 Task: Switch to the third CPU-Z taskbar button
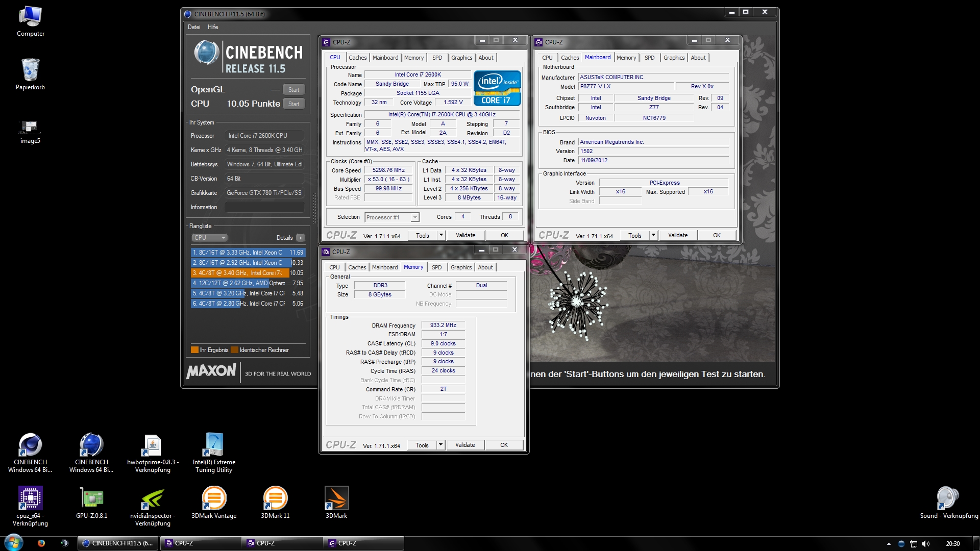click(363, 543)
